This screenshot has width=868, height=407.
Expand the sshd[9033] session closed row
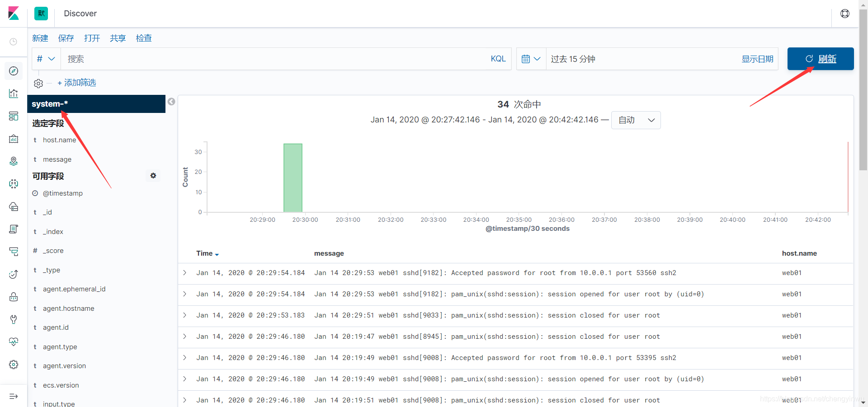184,315
